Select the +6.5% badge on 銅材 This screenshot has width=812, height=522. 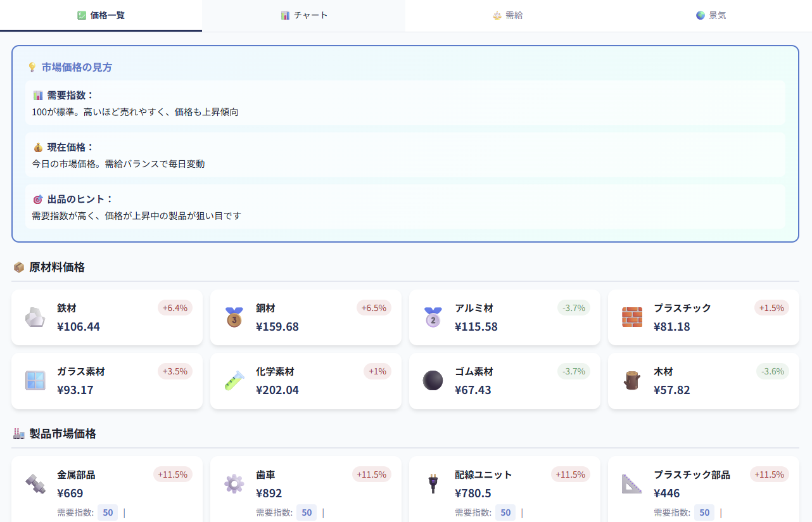tap(374, 308)
